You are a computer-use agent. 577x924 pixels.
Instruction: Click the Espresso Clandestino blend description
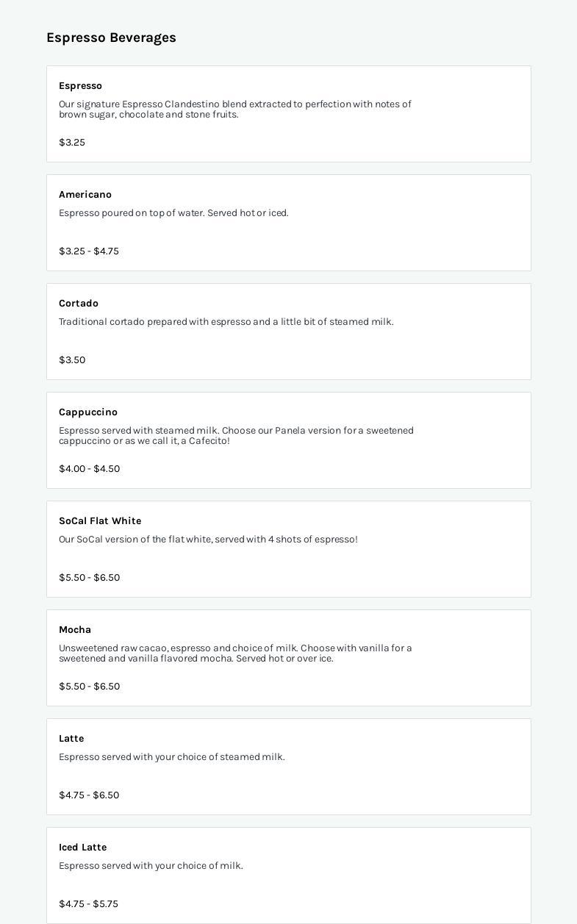point(235,110)
